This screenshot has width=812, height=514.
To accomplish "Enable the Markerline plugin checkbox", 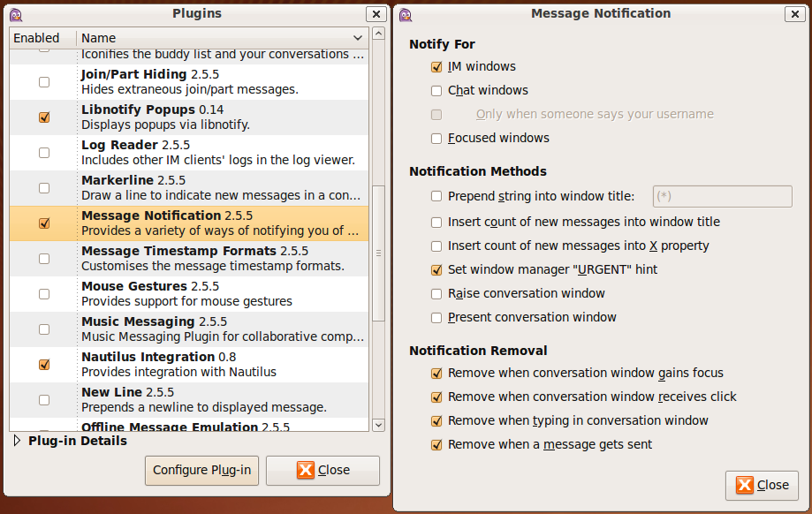I will click(44, 188).
